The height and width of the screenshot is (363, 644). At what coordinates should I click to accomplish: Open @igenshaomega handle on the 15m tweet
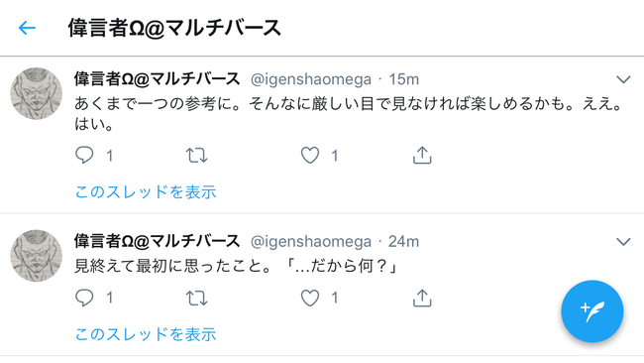311,79
